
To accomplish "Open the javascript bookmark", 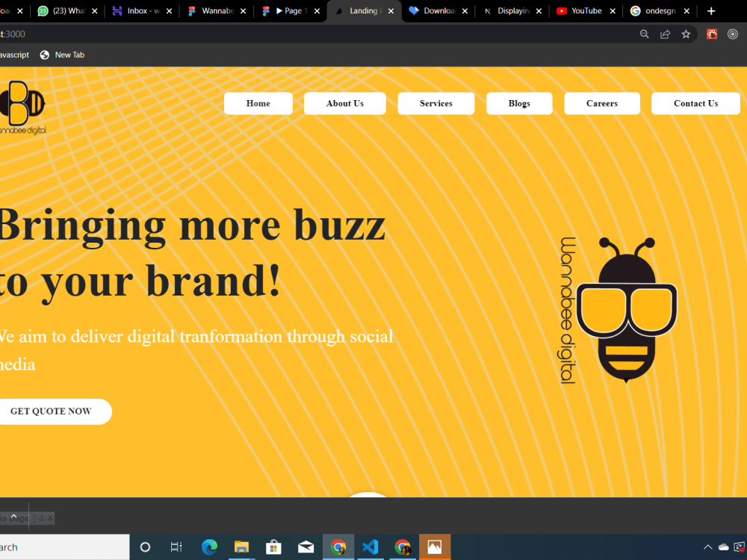I will (14, 55).
